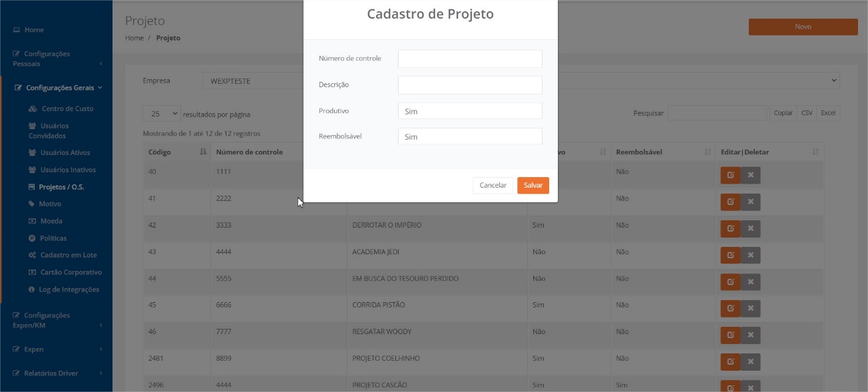Expand the Expen sidebar menu
Viewport: 868px width, 392px height.
[57, 349]
